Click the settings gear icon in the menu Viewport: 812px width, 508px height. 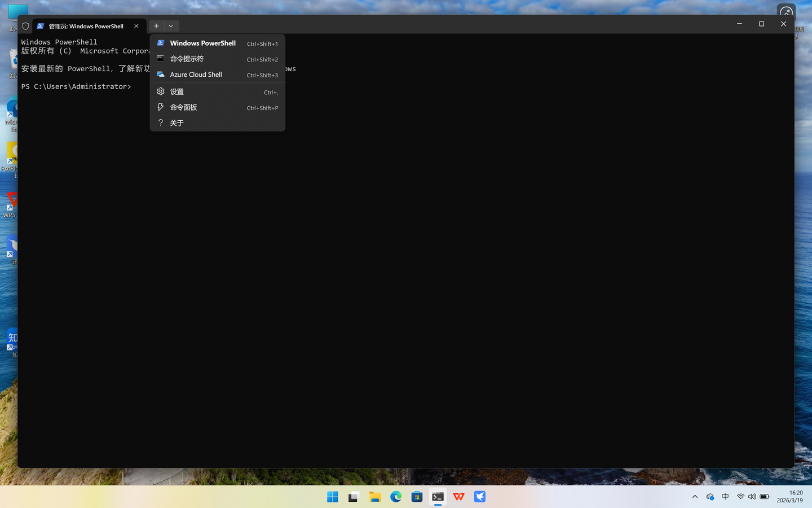(x=161, y=91)
